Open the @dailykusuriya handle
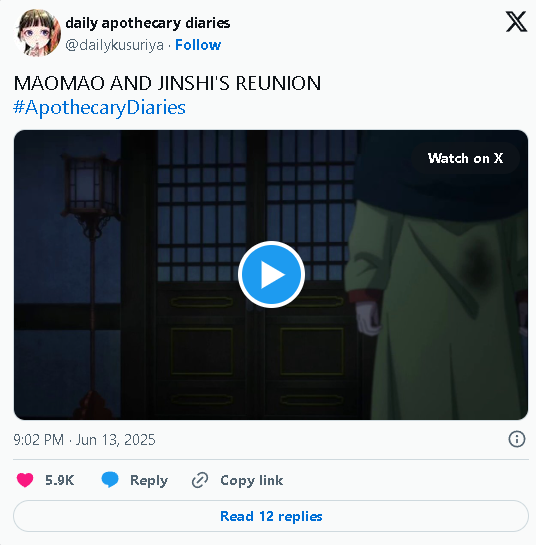Screen dimensions: 536x545 (x=114, y=45)
